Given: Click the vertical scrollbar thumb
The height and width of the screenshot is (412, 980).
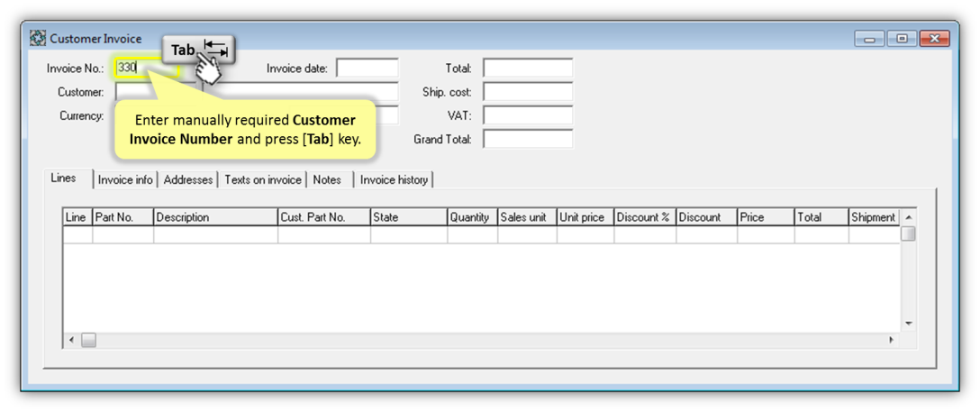Looking at the screenshot, I should (909, 233).
